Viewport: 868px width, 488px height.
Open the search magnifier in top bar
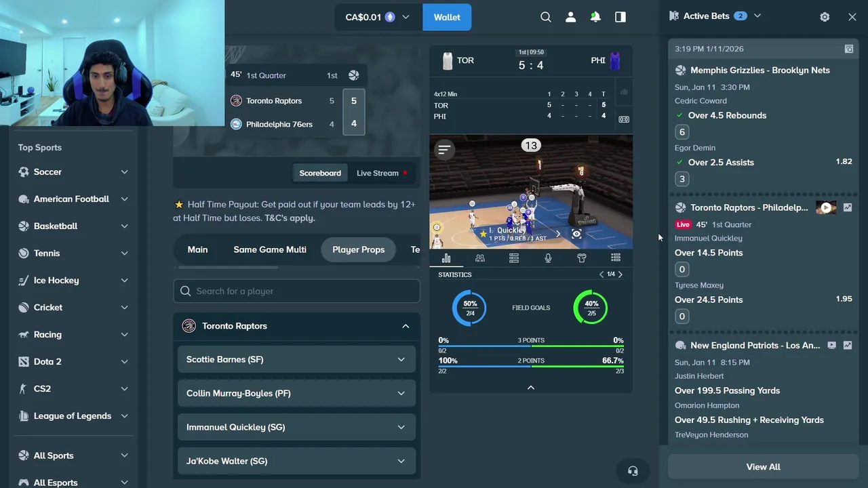[x=546, y=17]
